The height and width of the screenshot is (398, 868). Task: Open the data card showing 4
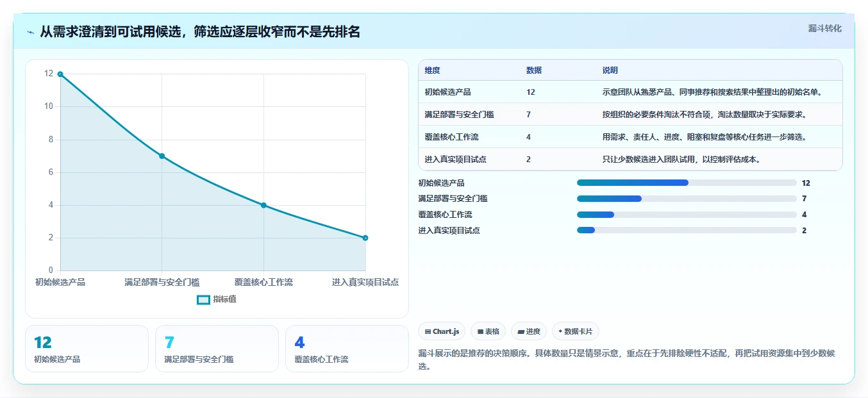click(x=347, y=349)
